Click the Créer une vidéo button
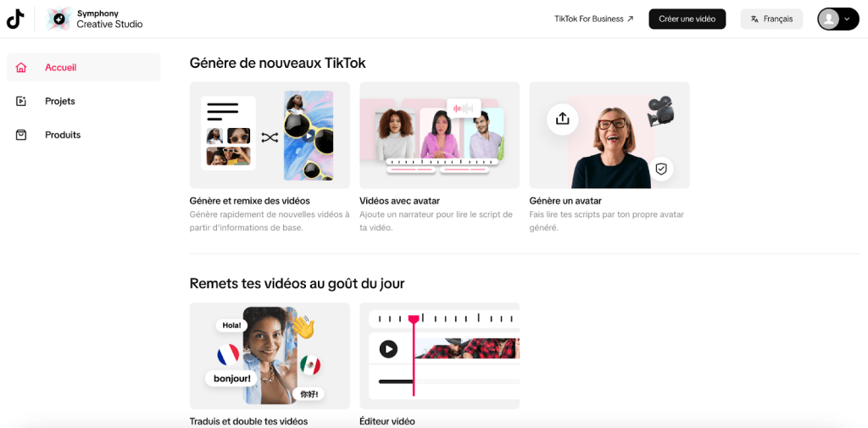868x428 pixels. 687,19
